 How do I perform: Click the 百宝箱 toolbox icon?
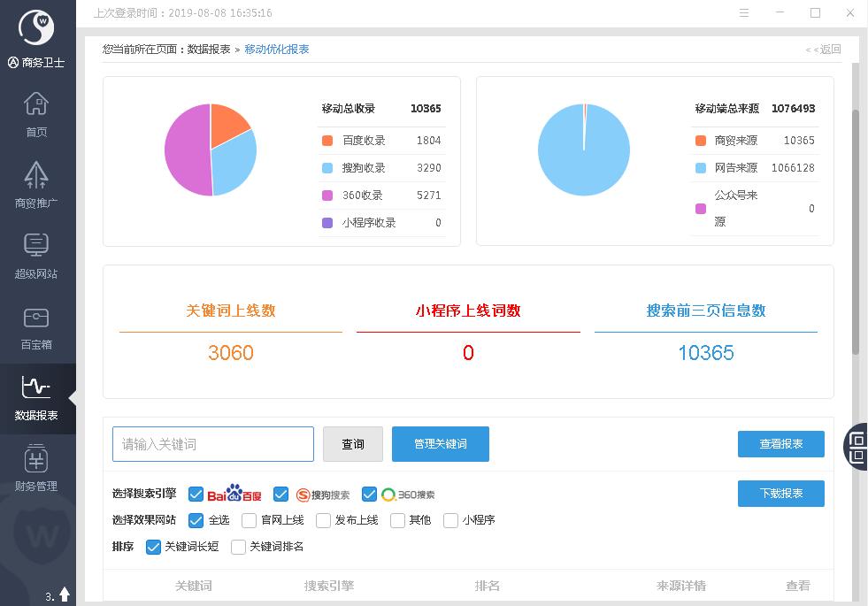coord(36,317)
